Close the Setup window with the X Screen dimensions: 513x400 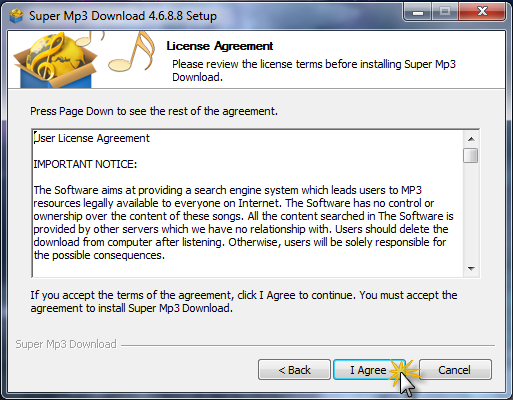tap(482, 12)
